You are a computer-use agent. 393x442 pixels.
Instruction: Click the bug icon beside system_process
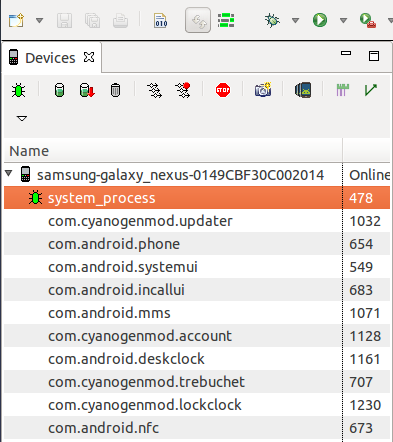click(35, 198)
